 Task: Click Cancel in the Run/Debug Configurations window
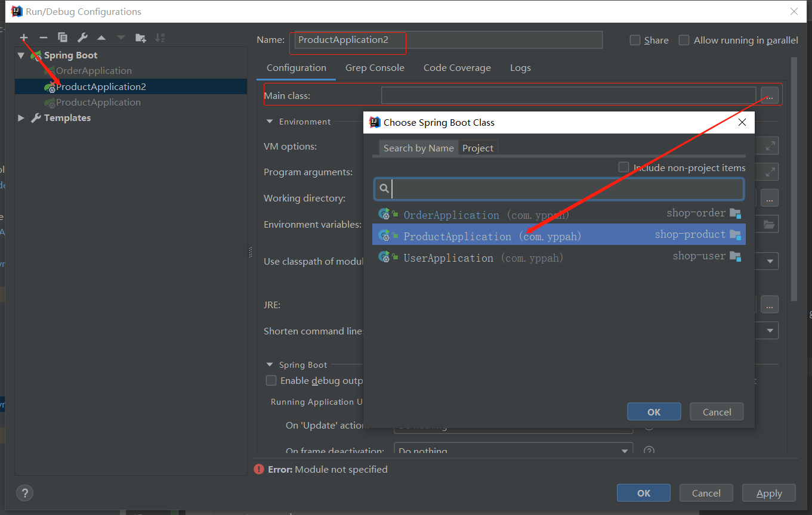tap(706, 493)
